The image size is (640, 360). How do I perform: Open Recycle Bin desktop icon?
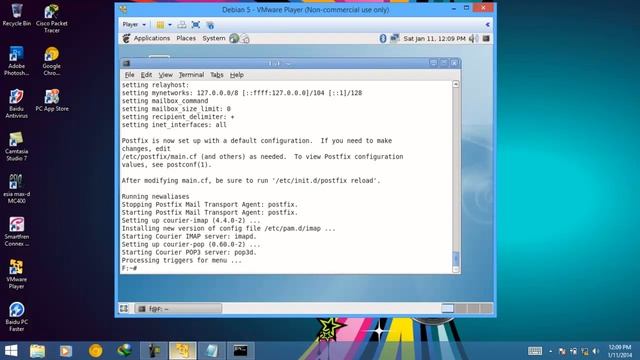(x=17, y=15)
